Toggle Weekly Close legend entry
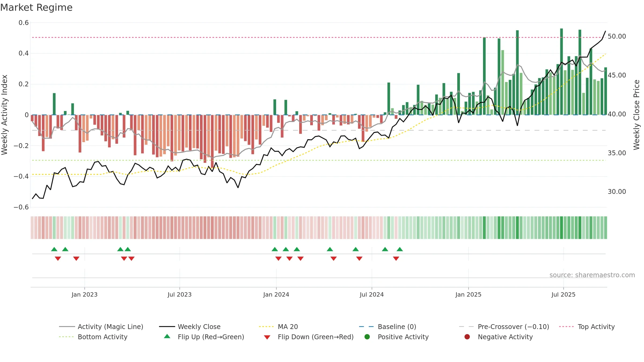The width and height of the screenshot is (644, 362). [190, 327]
